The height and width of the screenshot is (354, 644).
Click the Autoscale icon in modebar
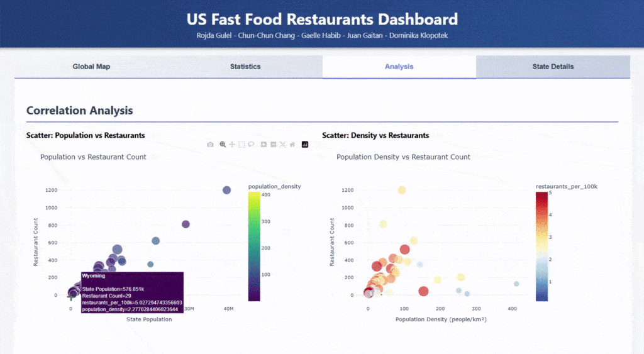[282, 145]
